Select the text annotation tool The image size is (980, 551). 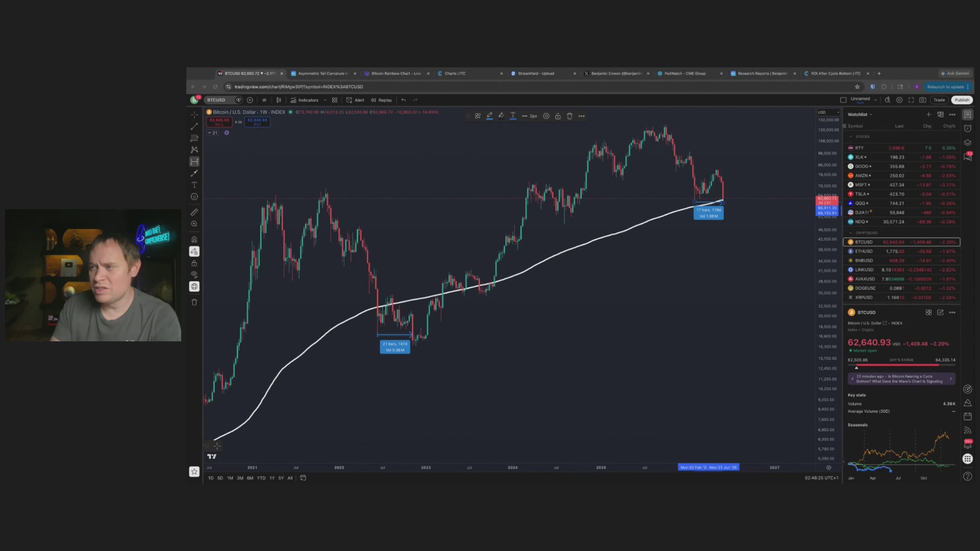(x=194, y=185)
